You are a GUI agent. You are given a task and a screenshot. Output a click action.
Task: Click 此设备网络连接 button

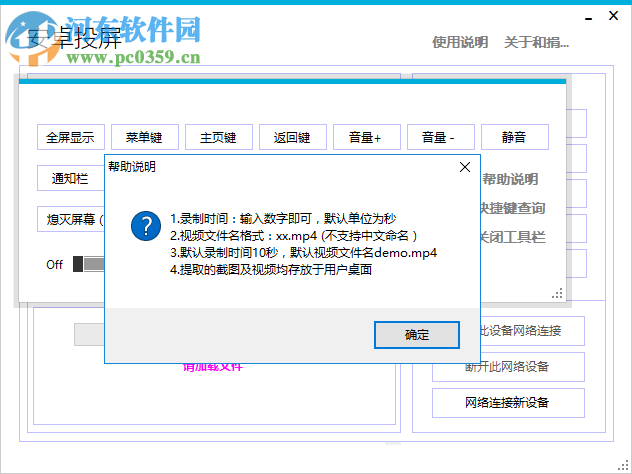click(532, 331)
